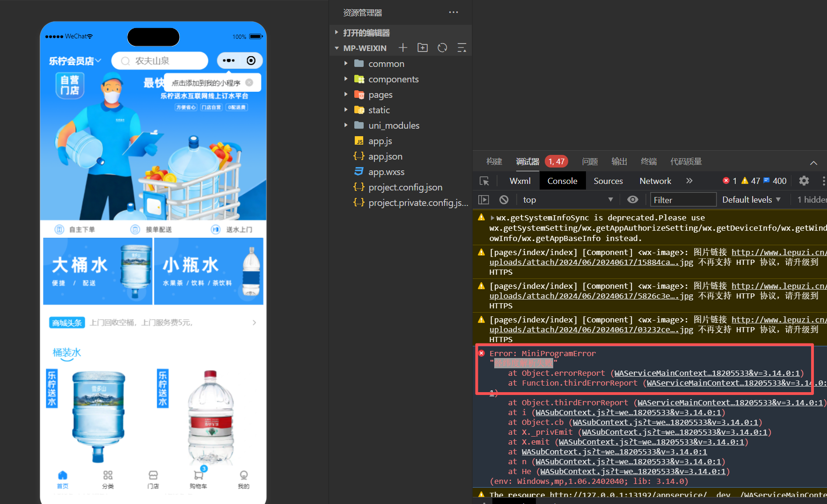The image size is (827, 504).
Task: Open the 乐柠会员店 store selector dropdown
Action: coord(75,61)
